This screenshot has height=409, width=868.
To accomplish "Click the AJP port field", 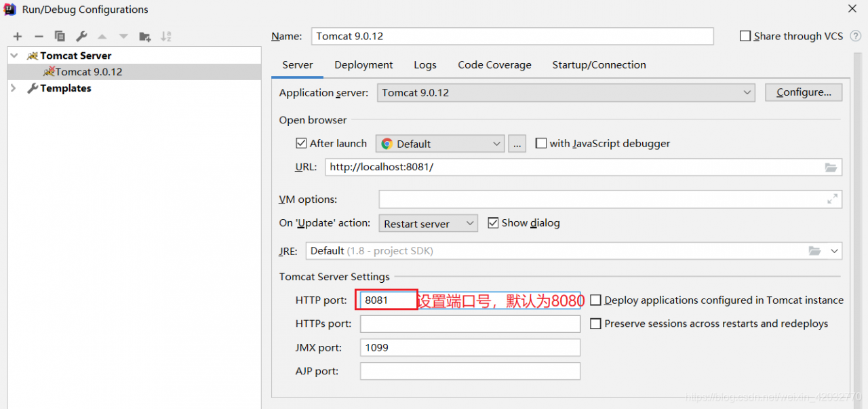I will (x=470, y=371).
